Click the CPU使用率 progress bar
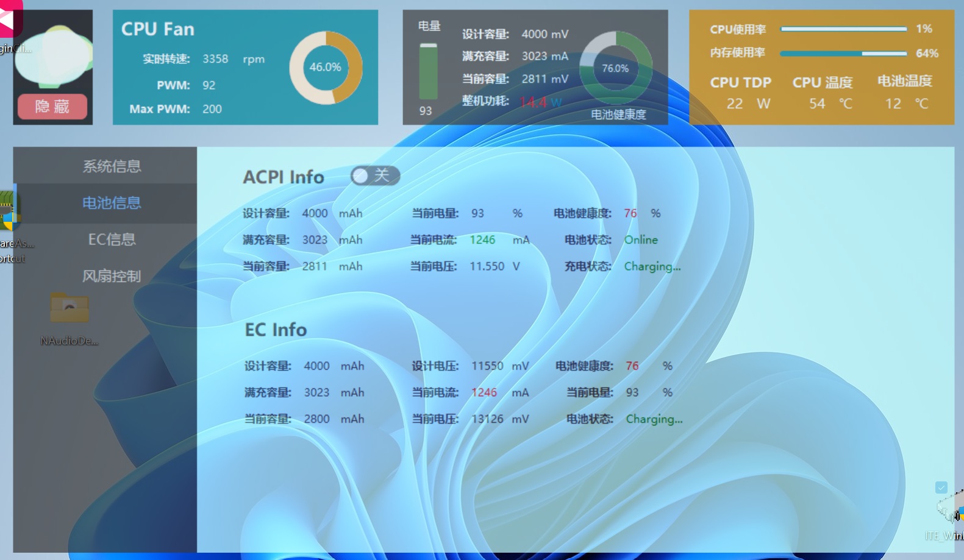The height and width of the screenshot is (560, 964). click(843, 29)
